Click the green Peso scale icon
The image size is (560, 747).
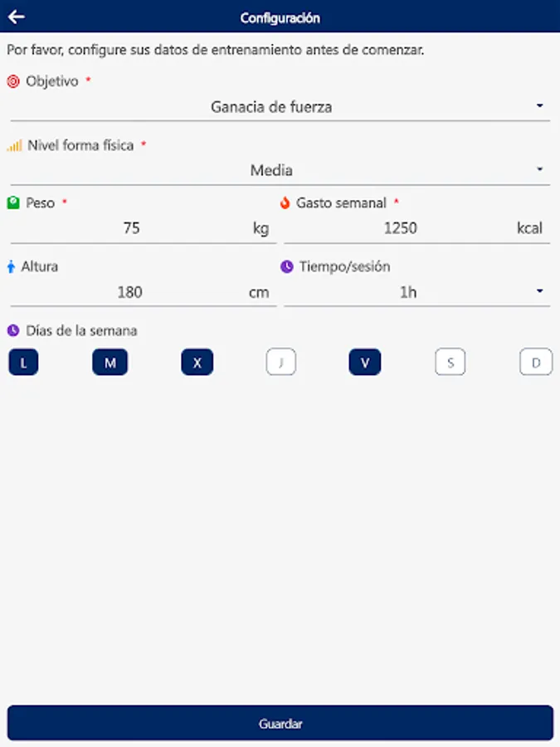point(13,203)
